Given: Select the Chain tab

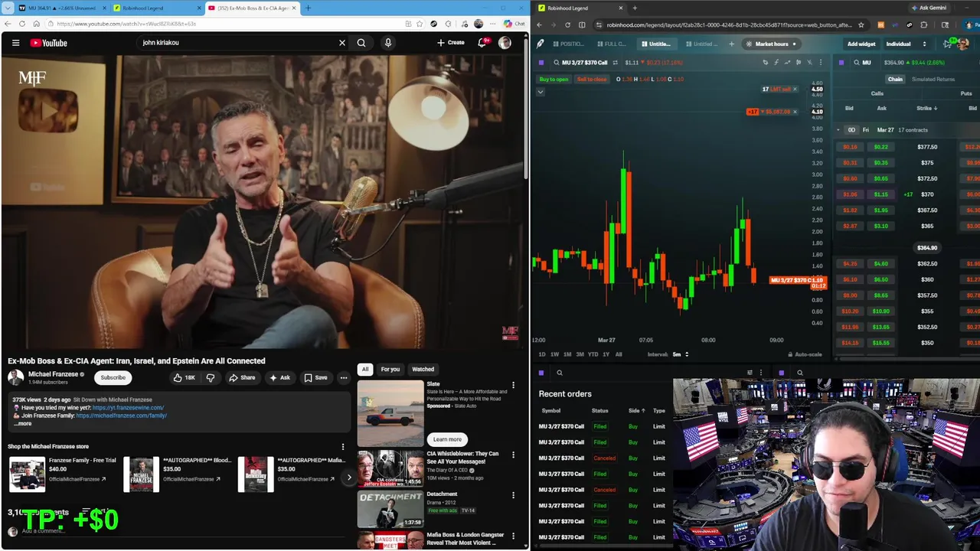Looking at the screenshot, I should [x=895, y=79].
